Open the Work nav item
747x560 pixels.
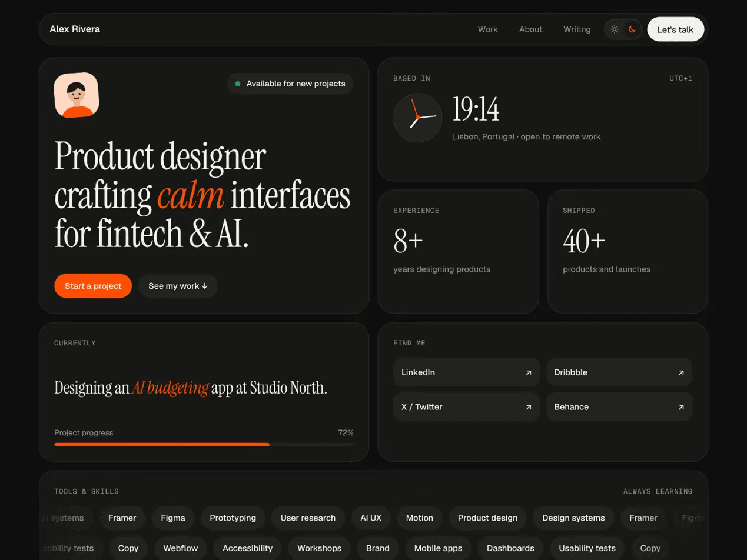(487, 29)
